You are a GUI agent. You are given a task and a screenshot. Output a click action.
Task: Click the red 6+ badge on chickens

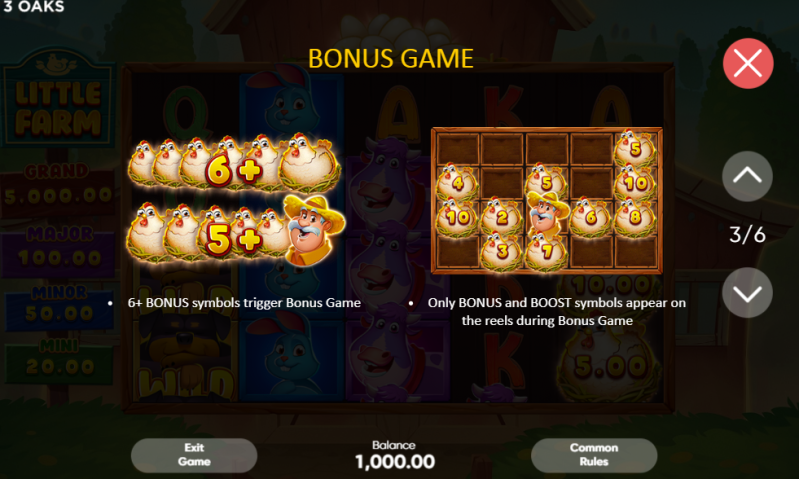click(234, 171)
